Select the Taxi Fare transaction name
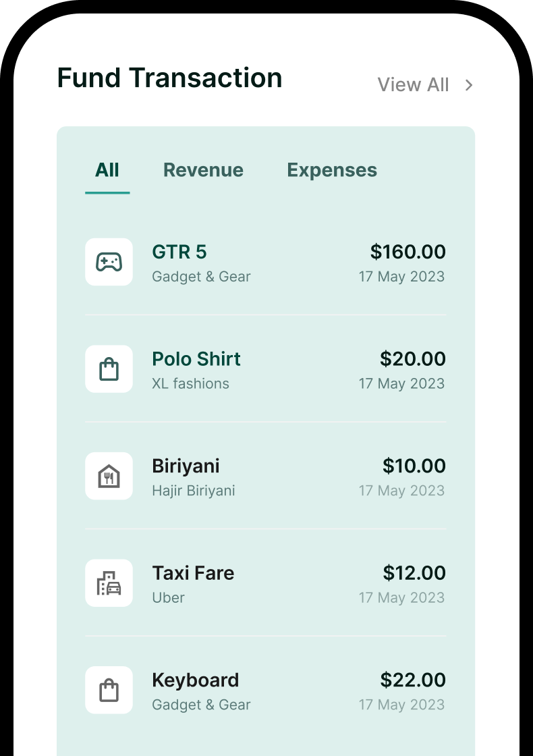 click(x=193, y=574)
